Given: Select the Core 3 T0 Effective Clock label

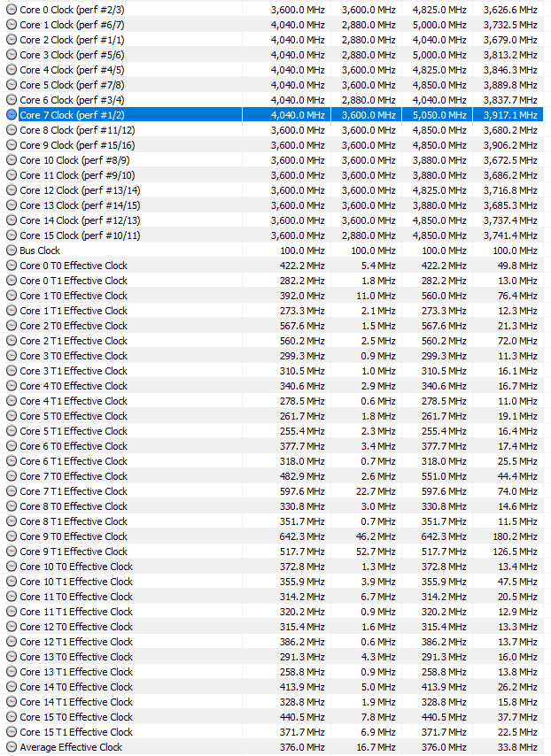Looking at the screenshot, I should pos(74,356).
